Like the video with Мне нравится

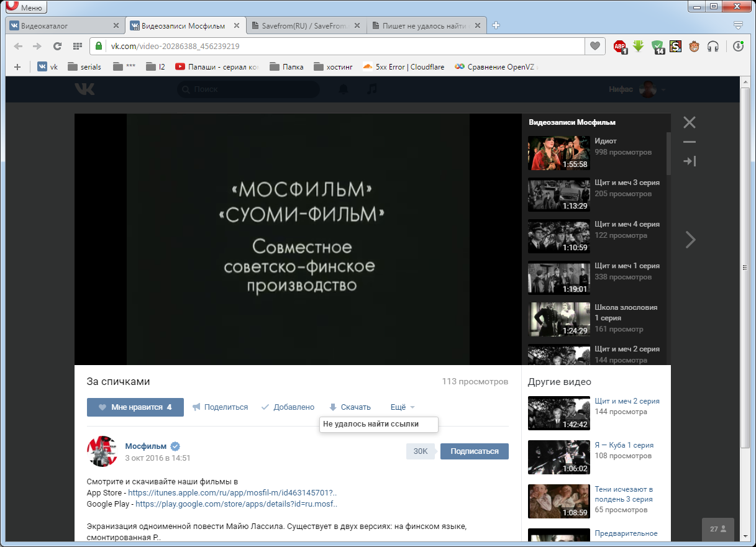(x=135, y=407)
